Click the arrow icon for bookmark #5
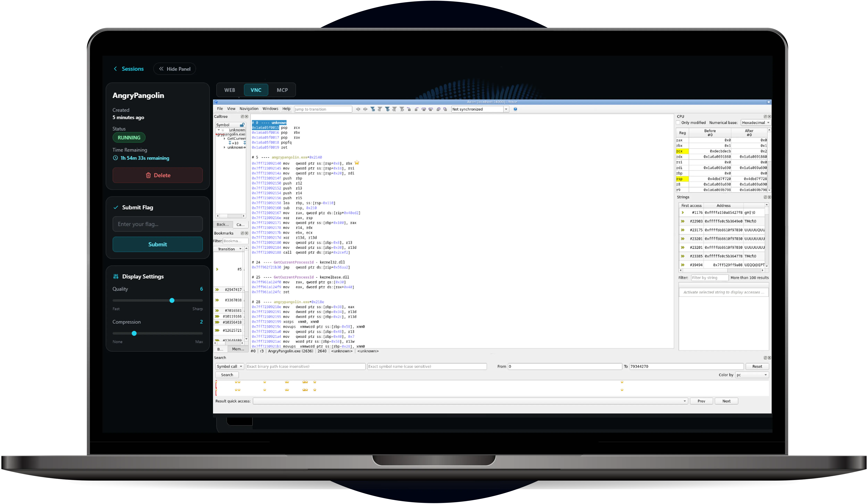This screenshot has width=868, height=504. (x=217, y=269)
